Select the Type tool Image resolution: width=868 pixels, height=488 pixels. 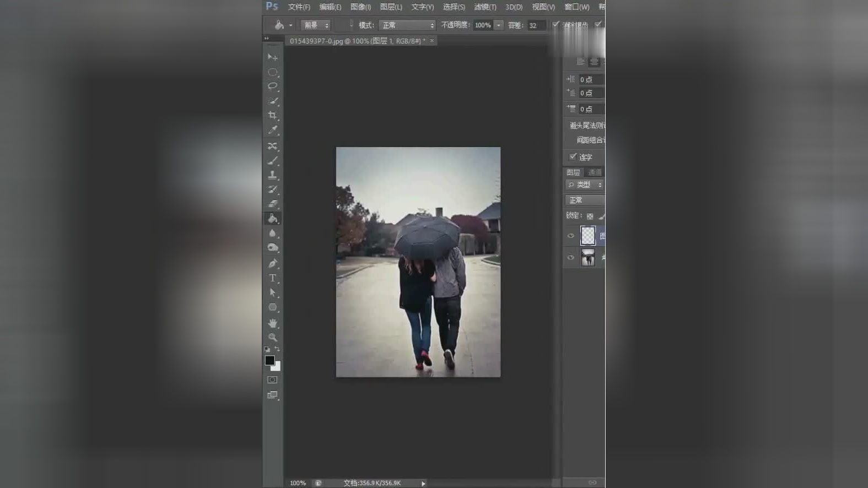point(272,278)
